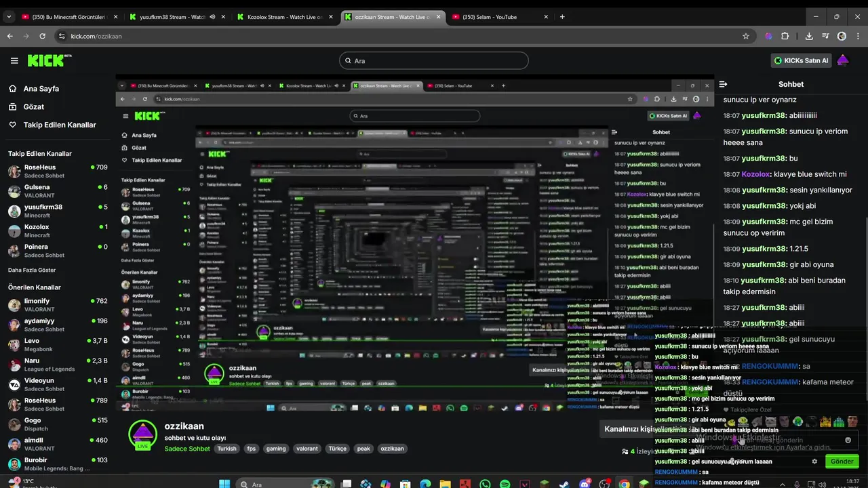View site information icon in address bar
This screenshot has height=488, width=868.
pos(62,36)
